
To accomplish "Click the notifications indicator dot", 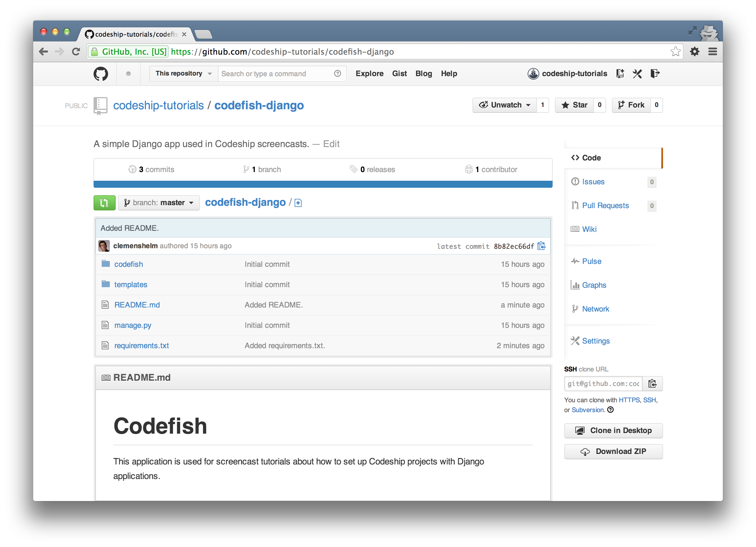I will point(128,74).
